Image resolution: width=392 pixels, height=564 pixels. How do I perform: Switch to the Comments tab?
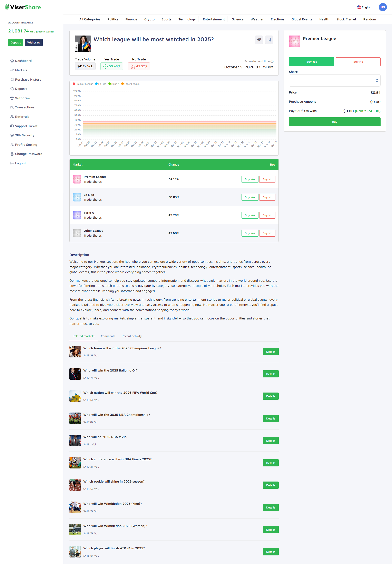tap(108, 336)
